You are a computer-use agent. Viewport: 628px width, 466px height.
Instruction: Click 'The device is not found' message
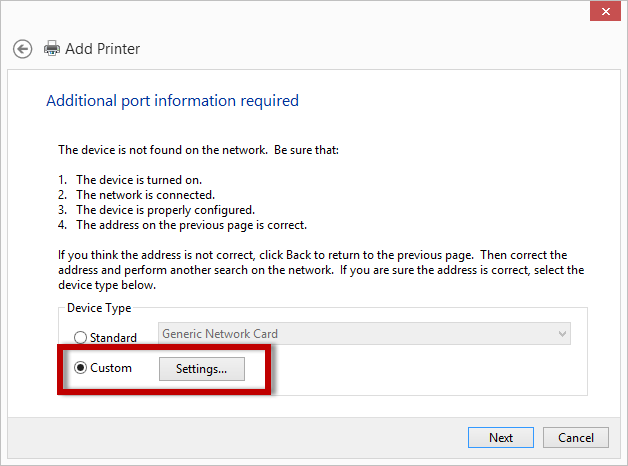coord(200,149)
